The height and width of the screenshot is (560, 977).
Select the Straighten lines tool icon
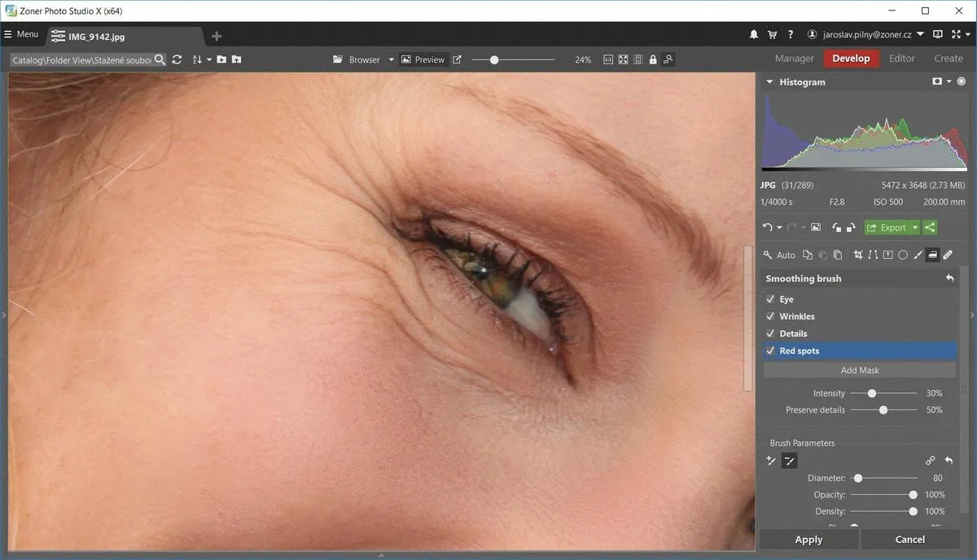coord(873,255)
